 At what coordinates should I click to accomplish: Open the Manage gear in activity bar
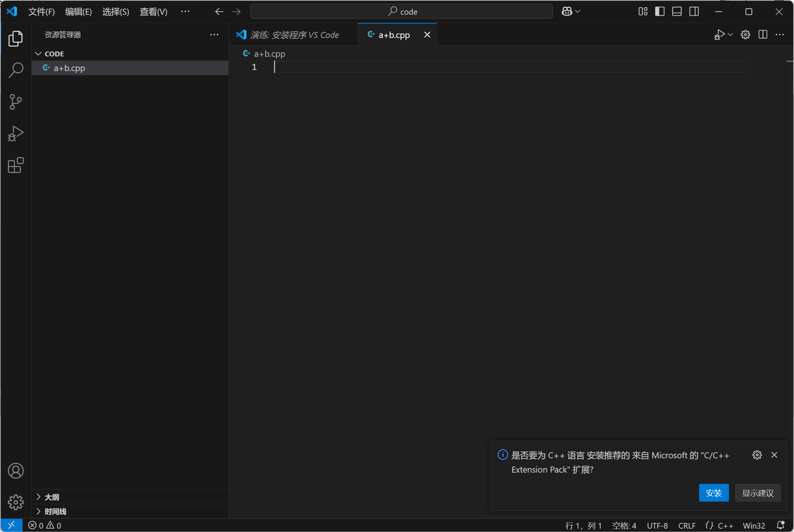point(16,502)
